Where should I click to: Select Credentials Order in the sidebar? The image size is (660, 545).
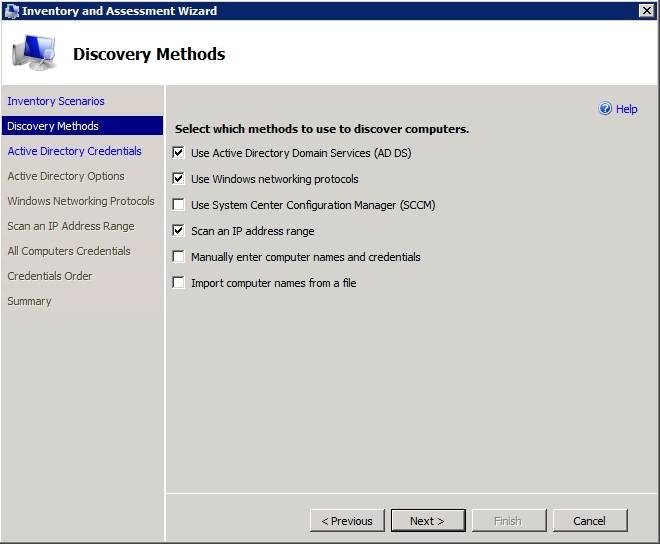[50, 276]
